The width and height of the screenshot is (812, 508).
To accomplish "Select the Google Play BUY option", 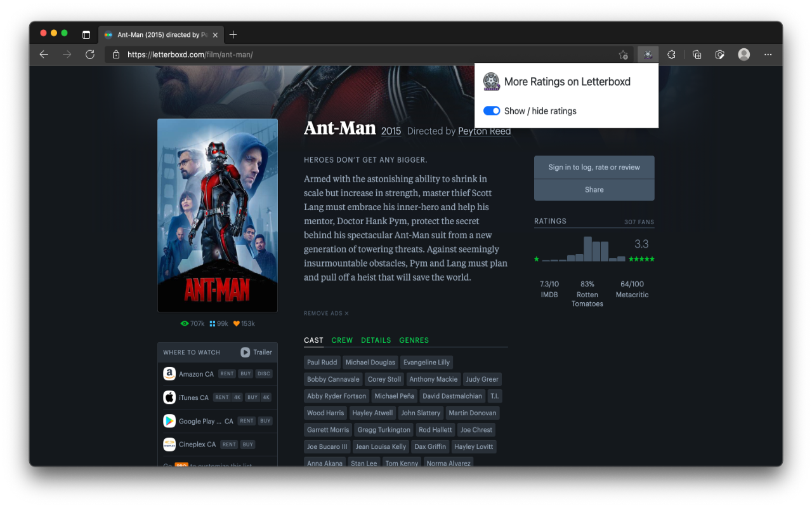I will click(x=265, y=421).
